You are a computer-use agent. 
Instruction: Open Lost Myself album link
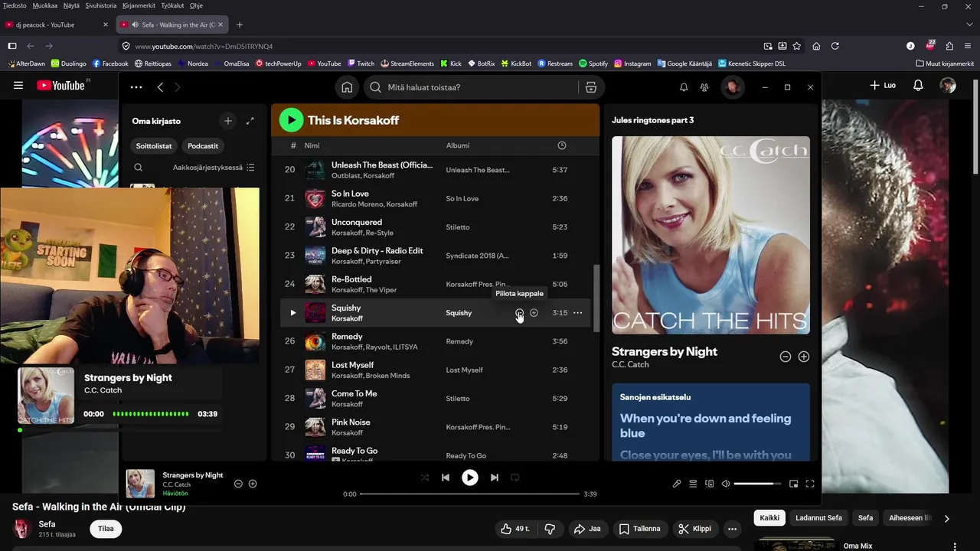tap(465, 370)
